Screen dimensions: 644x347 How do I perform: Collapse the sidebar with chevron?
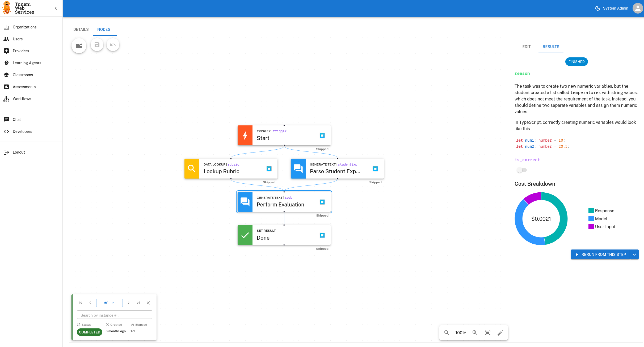(x=56, y=8)
